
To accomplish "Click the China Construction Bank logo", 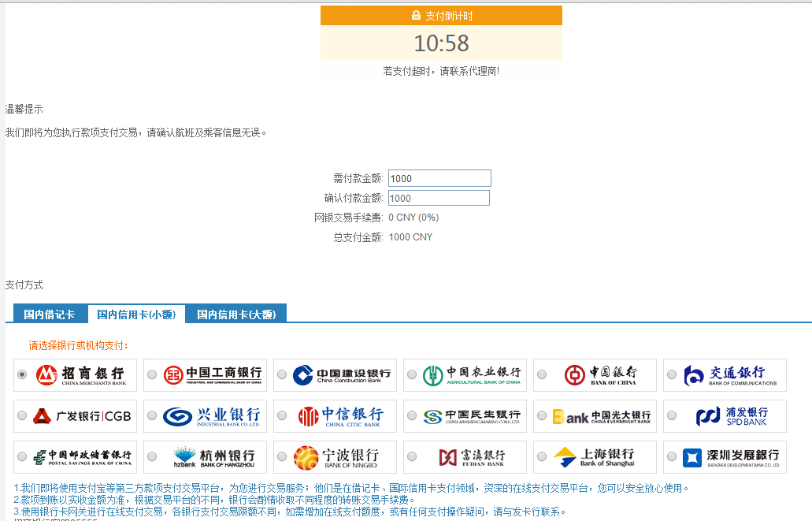I will [342, 375].
